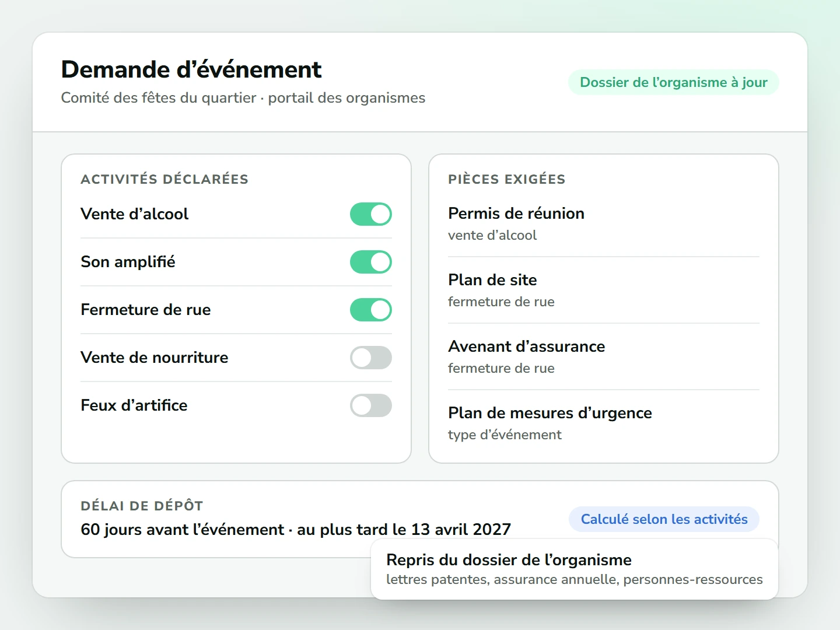Image resolution: width=840 pixels, height=630 pixels.
Task: Select the 'Permis de réunion' required document
Action: [604, 223]
